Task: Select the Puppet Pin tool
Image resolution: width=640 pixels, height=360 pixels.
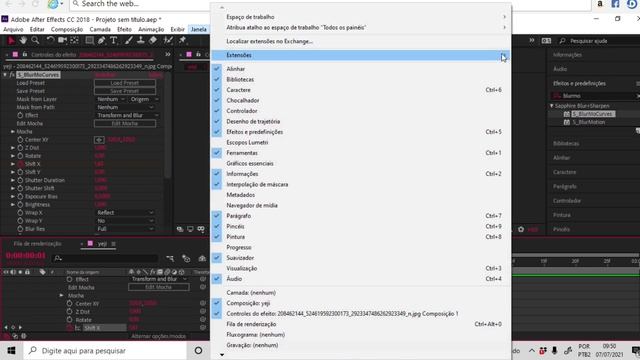Action: click(x=182, y=40)
